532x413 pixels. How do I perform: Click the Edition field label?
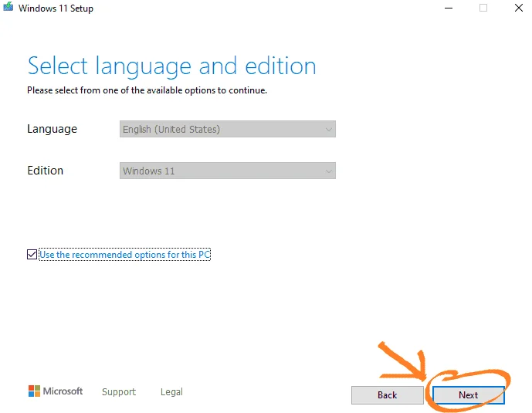click(45, 171)
